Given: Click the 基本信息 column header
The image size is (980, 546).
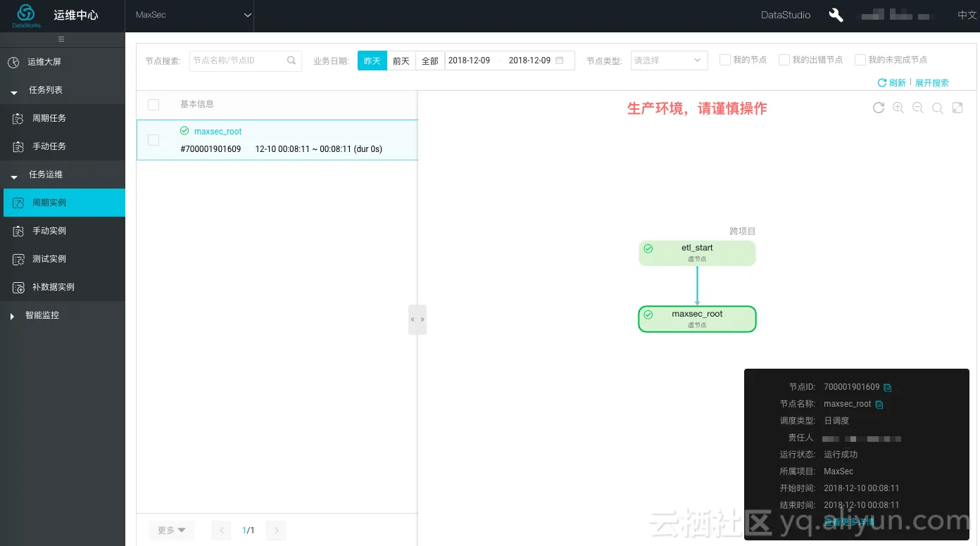Looking at the screenshot, I should pyautogui.click(x=197, y=104).
